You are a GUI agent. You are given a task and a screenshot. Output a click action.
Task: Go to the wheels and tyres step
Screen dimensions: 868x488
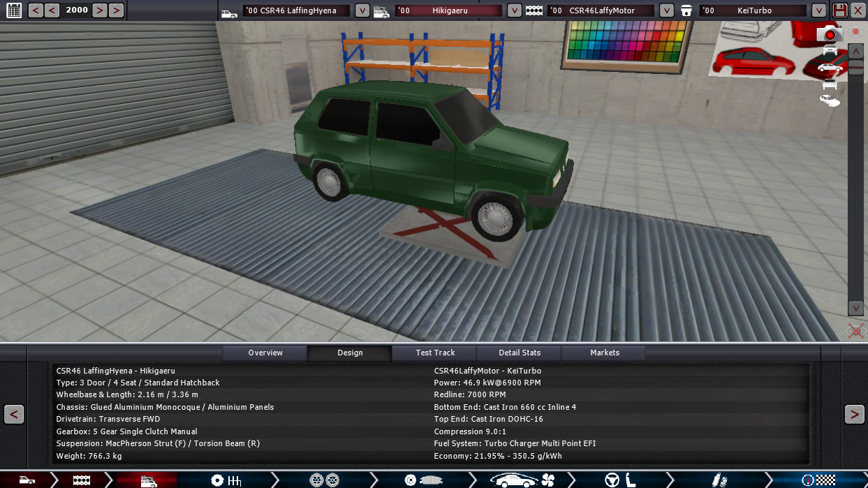324,480
